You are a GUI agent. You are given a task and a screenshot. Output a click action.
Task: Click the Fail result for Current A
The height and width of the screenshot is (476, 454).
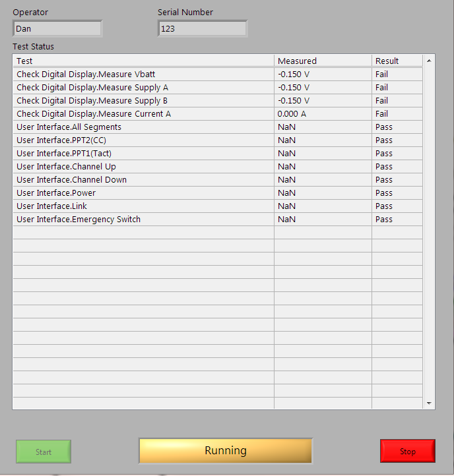pos(381,114)
